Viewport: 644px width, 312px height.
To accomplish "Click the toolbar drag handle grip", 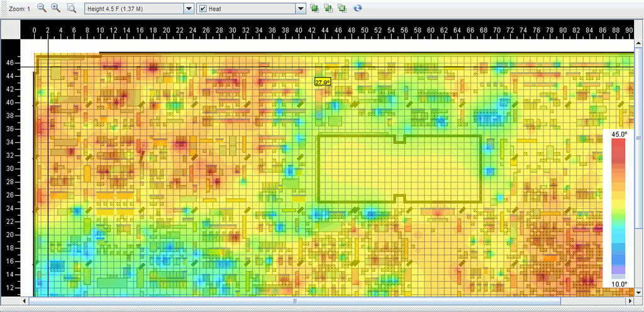I will 3,8.
